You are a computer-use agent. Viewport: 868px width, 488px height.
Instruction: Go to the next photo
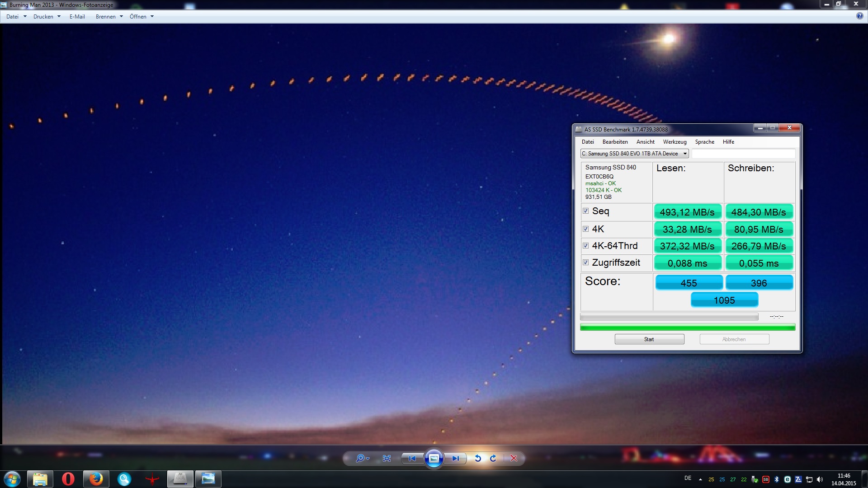[x=455, y=458]
